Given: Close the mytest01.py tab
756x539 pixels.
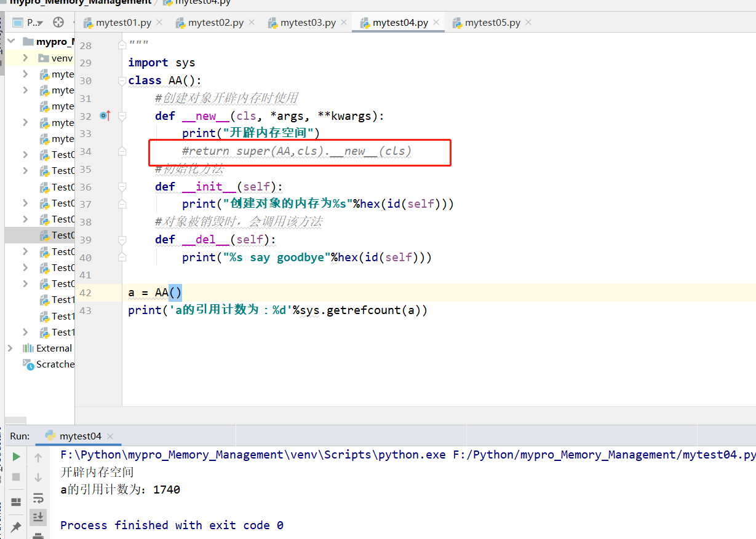Looking at the screenshot, I should (x=159, y=23).
